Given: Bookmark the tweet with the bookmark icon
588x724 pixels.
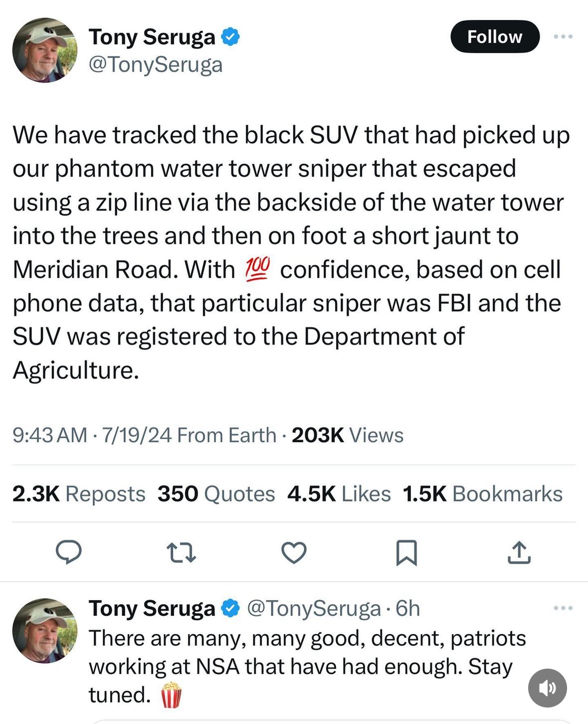Looking at the screenshot, I should click(x=406, y=553).
